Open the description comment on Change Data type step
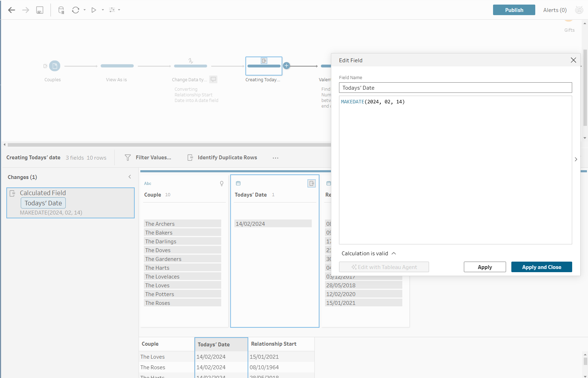 pos(213,79)
